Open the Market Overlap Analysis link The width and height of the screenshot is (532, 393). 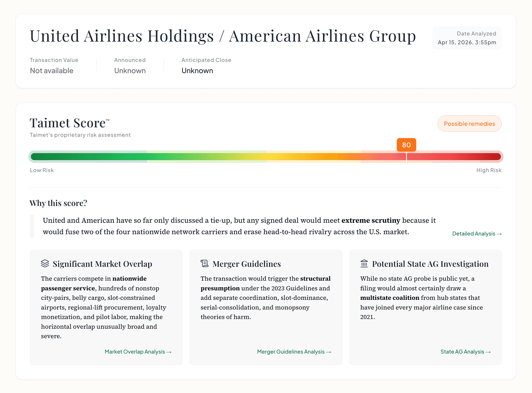tap(138, 352)
